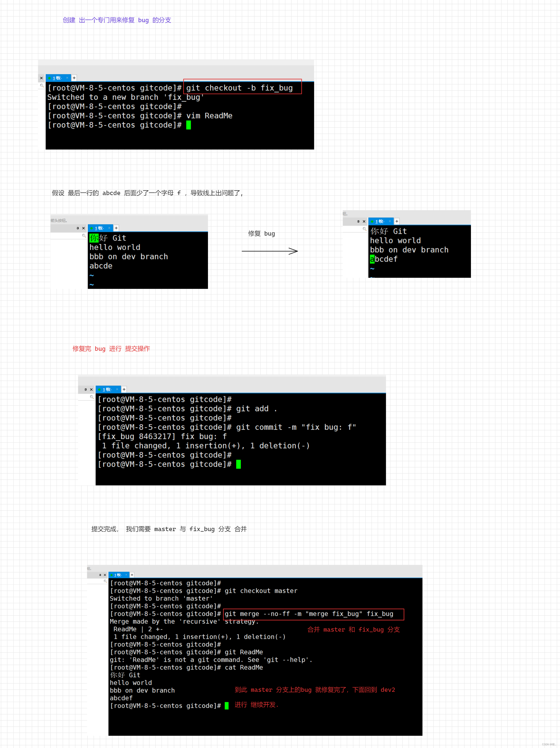Close the side panel of the abcdef vim window
The width and height of the screenshot is (560, 748).
(364, 221)
